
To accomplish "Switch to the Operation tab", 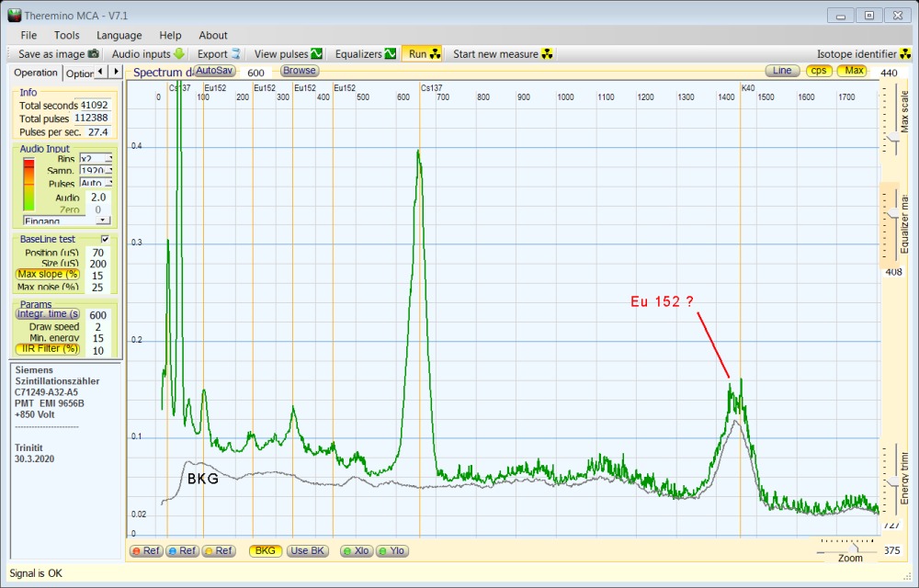I will [35, 73].
